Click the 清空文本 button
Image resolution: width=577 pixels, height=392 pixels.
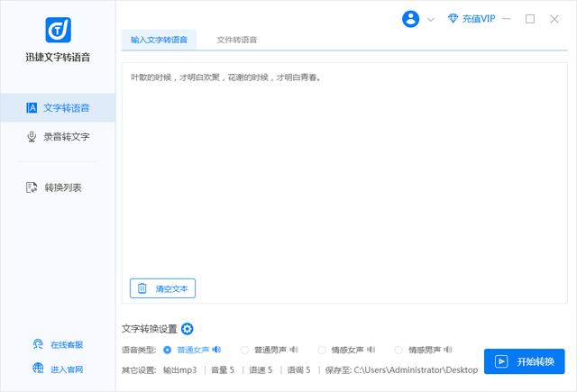pos(162,288)
